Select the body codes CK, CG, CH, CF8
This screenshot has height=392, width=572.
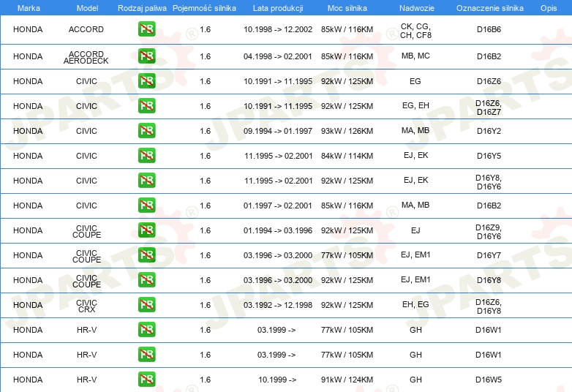point(415,31)
